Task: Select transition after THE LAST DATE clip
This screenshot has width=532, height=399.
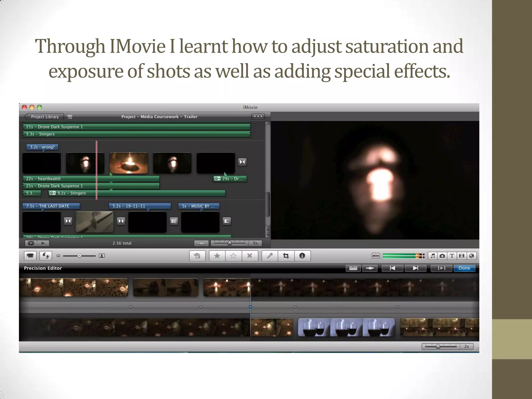Action: point(68,221)
